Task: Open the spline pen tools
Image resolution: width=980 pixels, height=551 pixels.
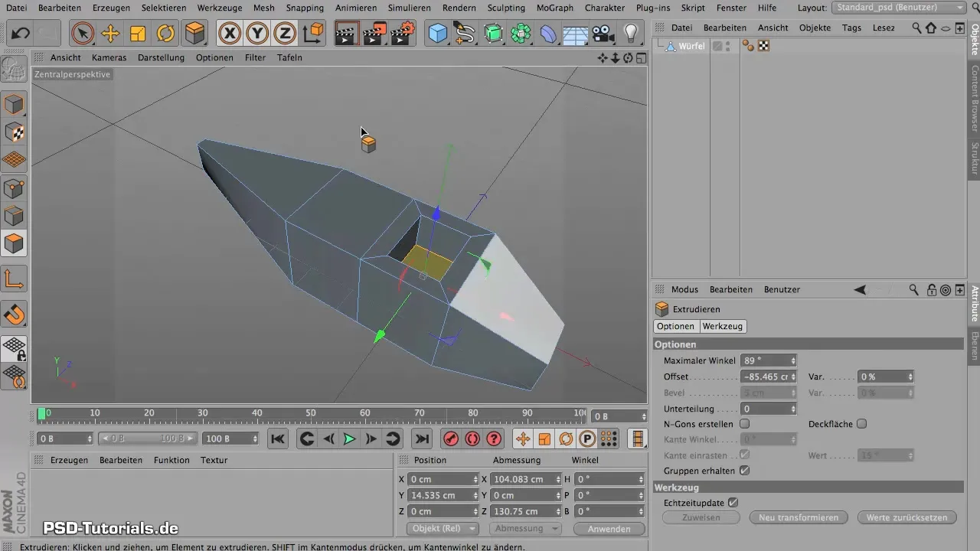Action: tap(465, 34)
